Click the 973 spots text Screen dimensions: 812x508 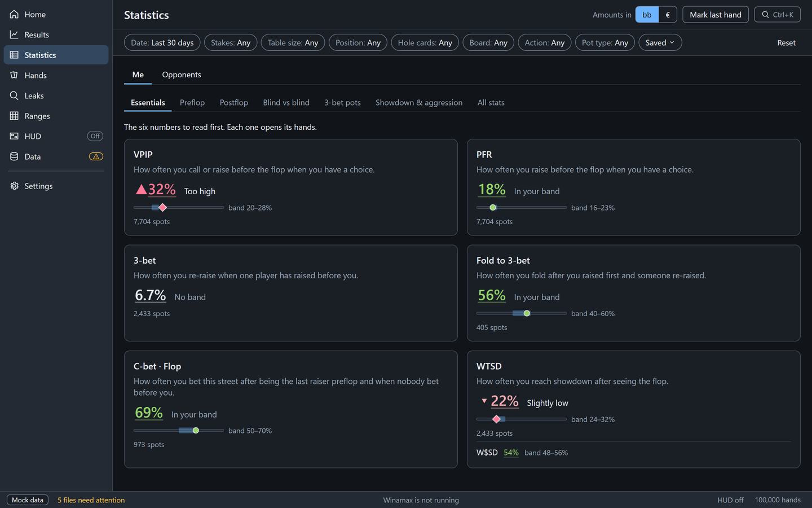click(149, 445)
